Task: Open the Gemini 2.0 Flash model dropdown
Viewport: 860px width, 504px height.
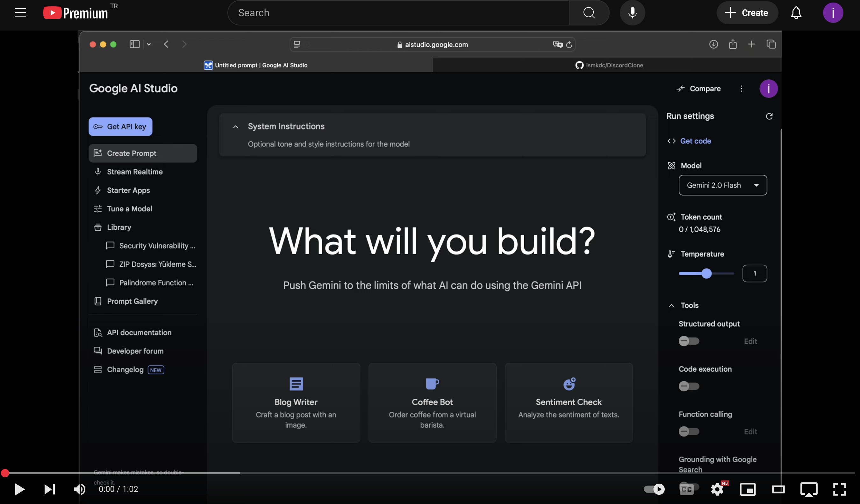Action: (x=722, y=185)
